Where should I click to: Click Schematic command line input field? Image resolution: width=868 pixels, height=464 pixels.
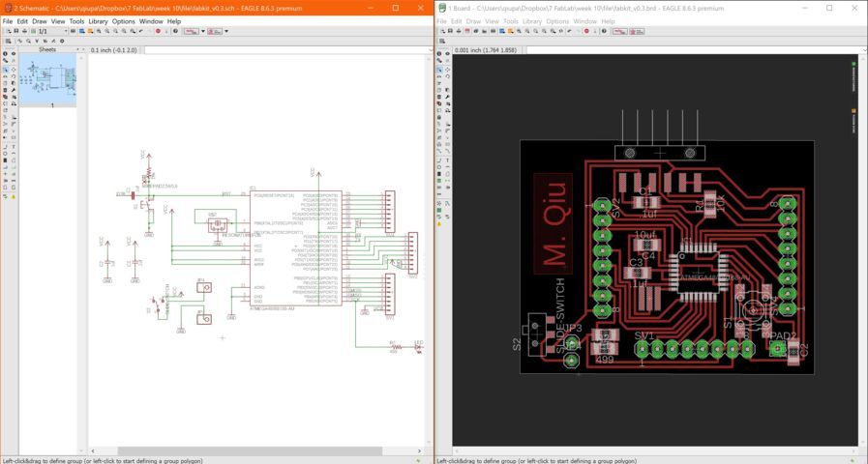[x=287, y=50]
